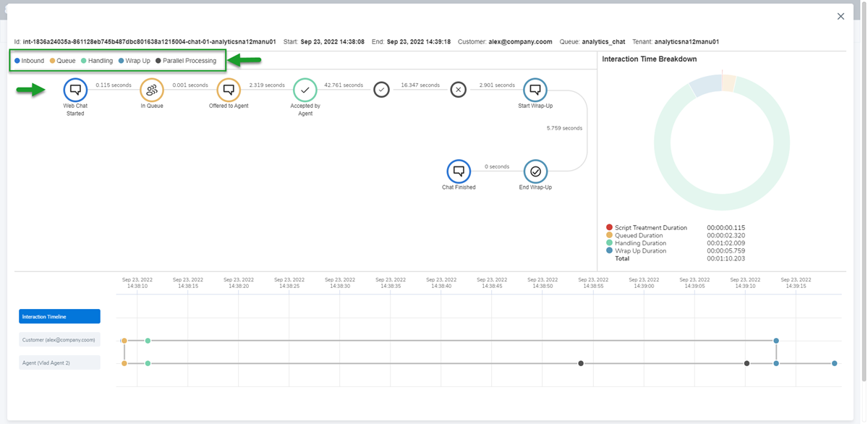Click second black marker on Agent timeline
The image size is (868, 424).
[747, 363]
